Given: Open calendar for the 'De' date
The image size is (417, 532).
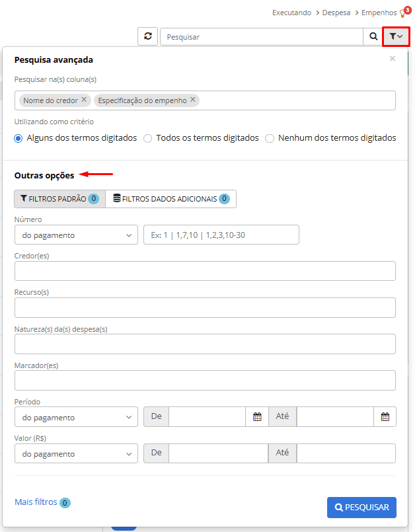Looking at the screenshot, I should click(257, 417).
